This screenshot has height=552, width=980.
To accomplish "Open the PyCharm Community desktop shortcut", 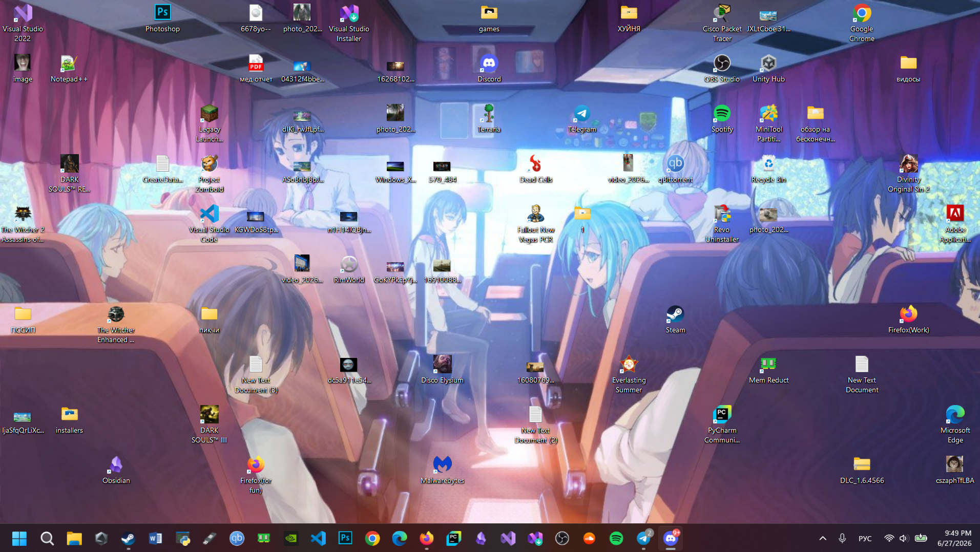I will [722, 424].
